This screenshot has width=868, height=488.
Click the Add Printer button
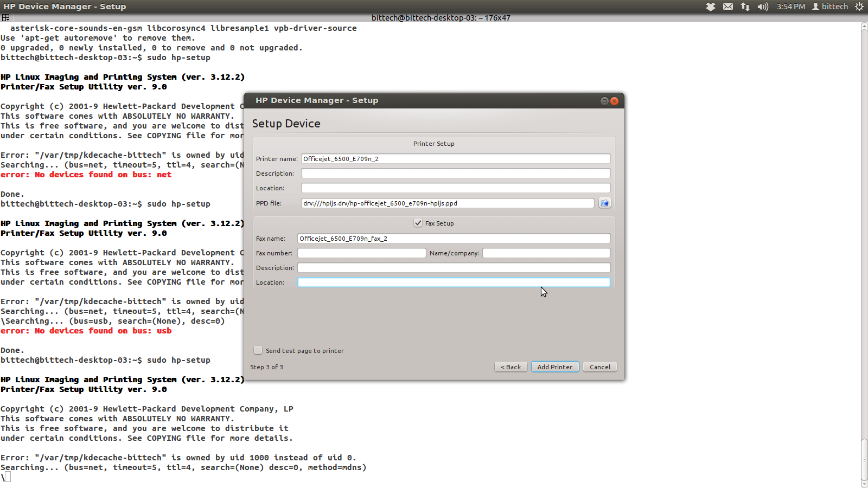click(555, 367)
